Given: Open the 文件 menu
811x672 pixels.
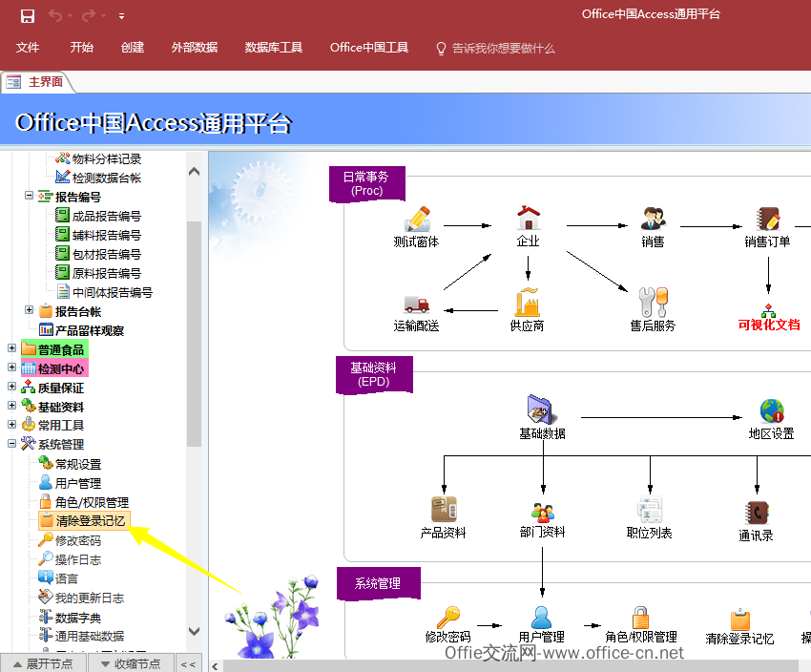Looking at the screenshot, I should point(28,48).
